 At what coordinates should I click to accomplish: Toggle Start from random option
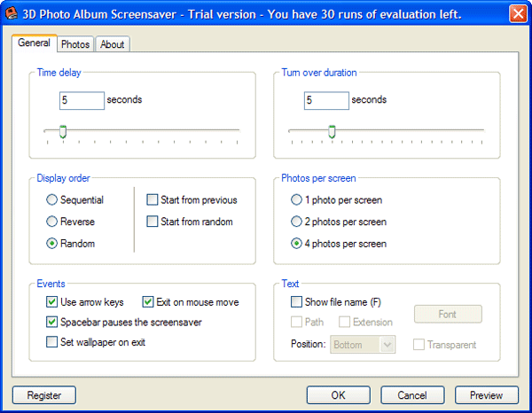click(x=153, y=222)
